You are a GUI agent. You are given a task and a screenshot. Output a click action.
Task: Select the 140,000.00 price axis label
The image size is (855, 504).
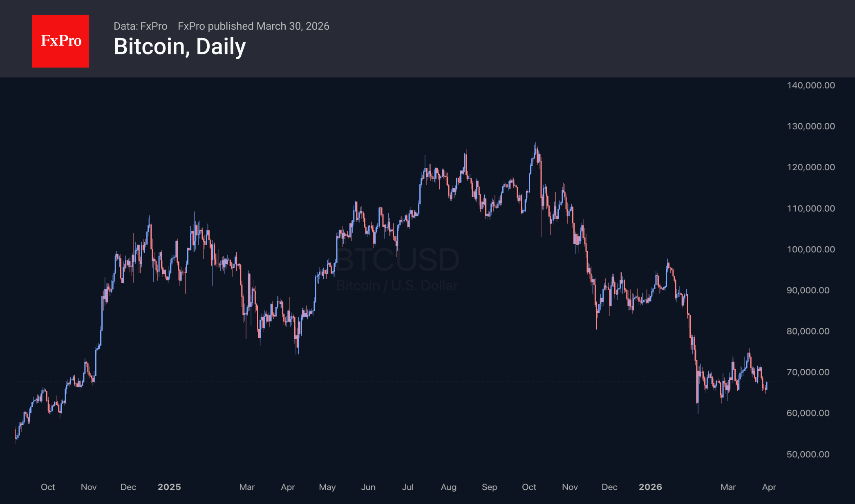[x=810, y=85]
